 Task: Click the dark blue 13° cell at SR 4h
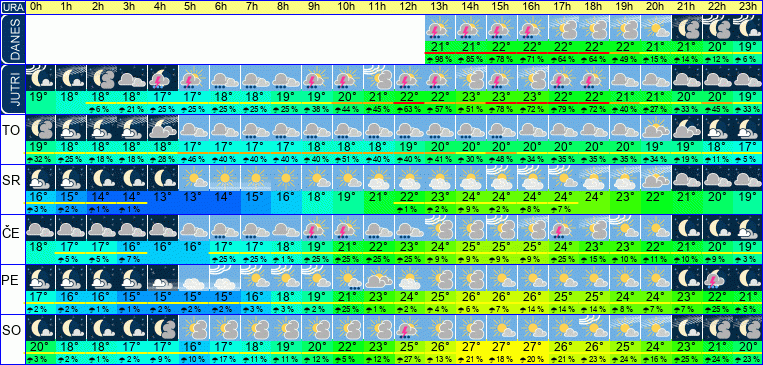click(x=163, y=197)
